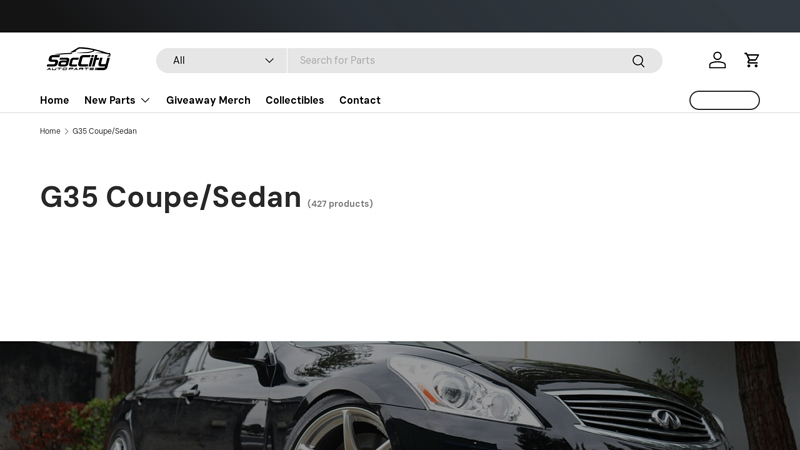800x450 pixels.
Task: Open the account login icon
Action: click(717, 60)
